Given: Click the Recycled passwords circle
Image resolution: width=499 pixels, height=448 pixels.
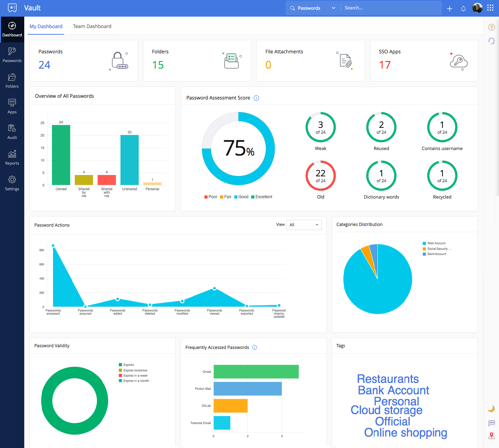Looking at the screenshot, I should (442, 176).
